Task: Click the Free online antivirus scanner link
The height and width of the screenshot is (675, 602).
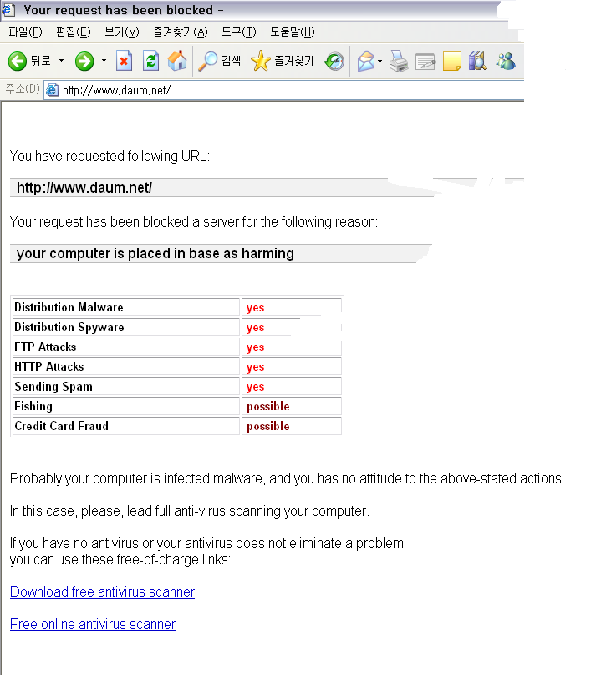Action: click(x=93, y=624)
